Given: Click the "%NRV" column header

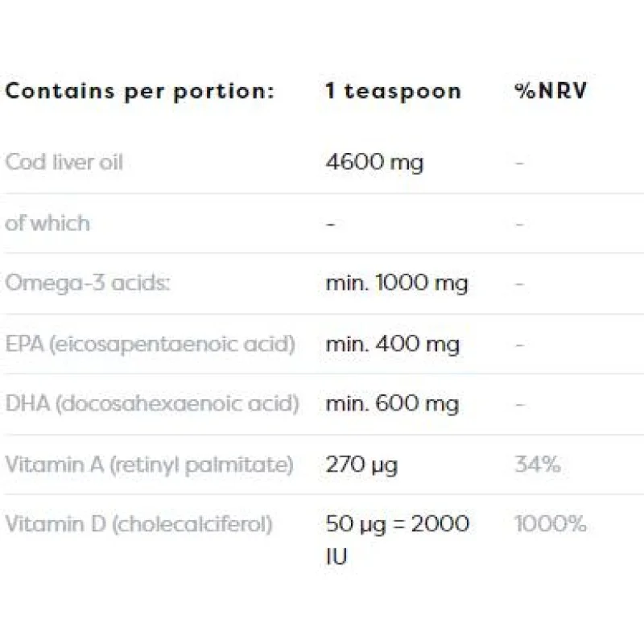Looking at the screenshot, I should (551, 90).
